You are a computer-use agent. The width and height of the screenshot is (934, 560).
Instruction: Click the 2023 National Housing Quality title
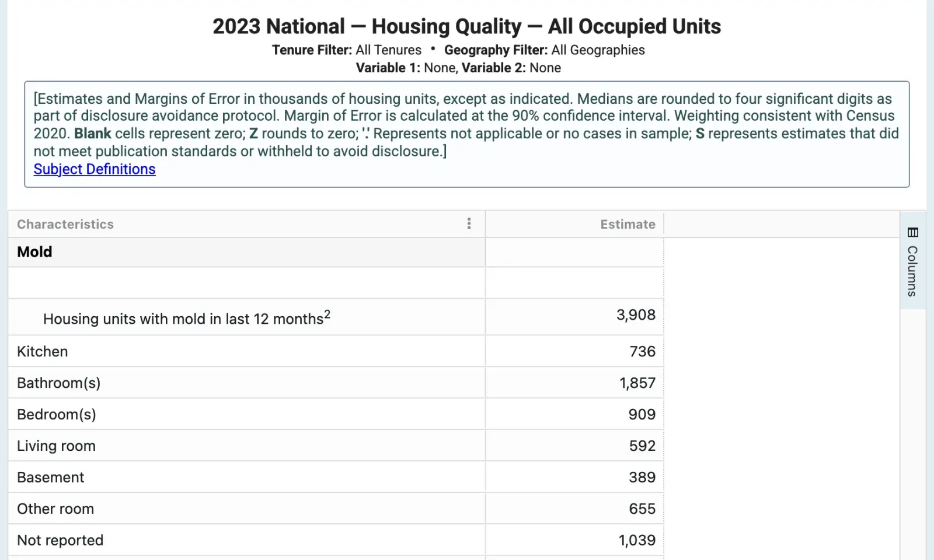point(466,26)
